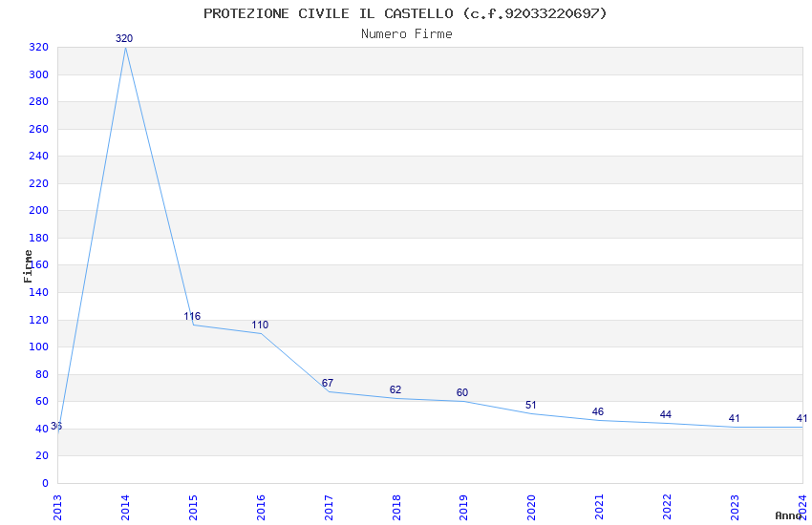The image size is (812, 525).
Task: Click the y-axis value 260
Action: coord(39,129)
